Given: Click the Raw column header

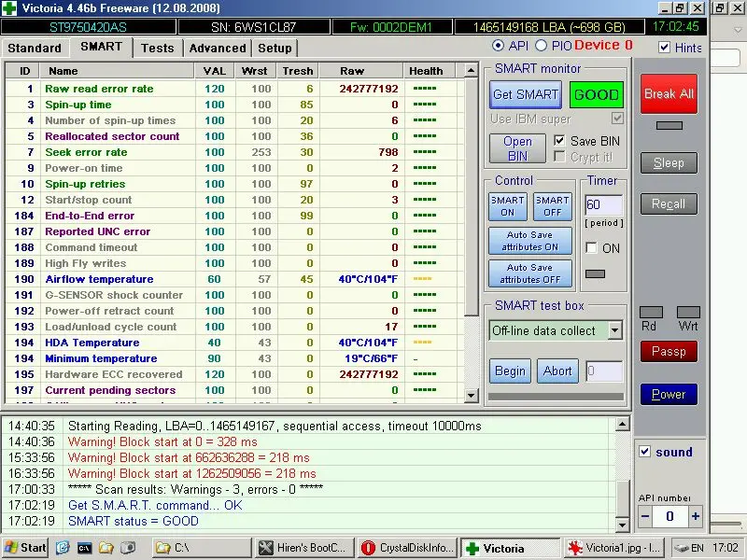Looking at the screenshot, I should coord(361,71).
